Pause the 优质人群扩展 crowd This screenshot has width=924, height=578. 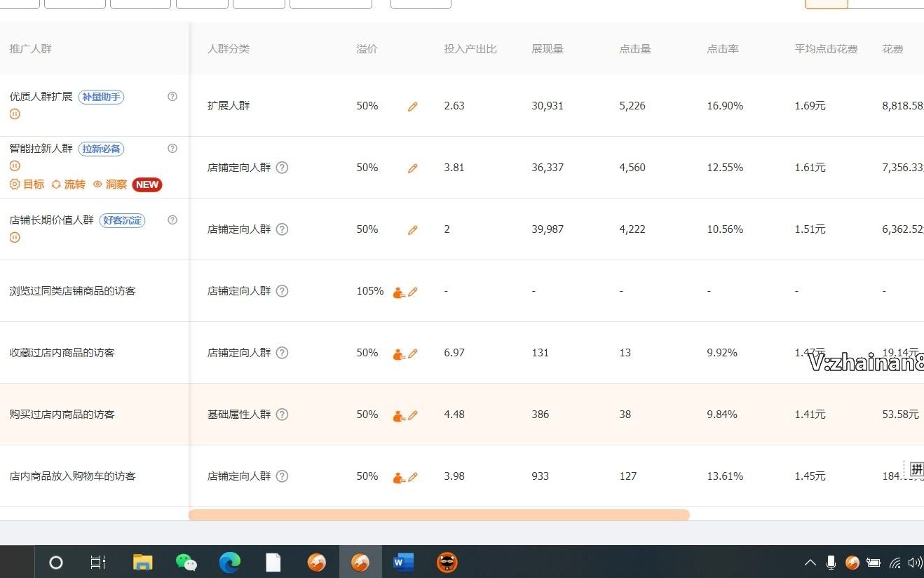(x=15, y=114)
